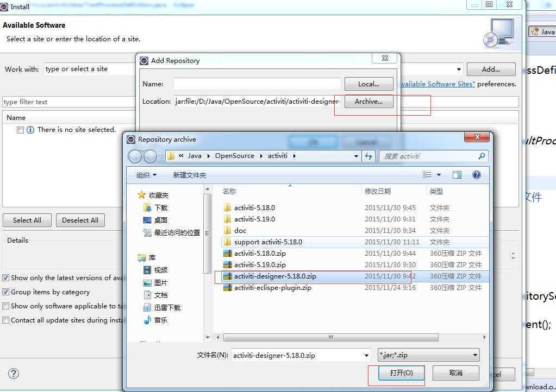
Task: Click the Local... button
Action: coord(369,84)
